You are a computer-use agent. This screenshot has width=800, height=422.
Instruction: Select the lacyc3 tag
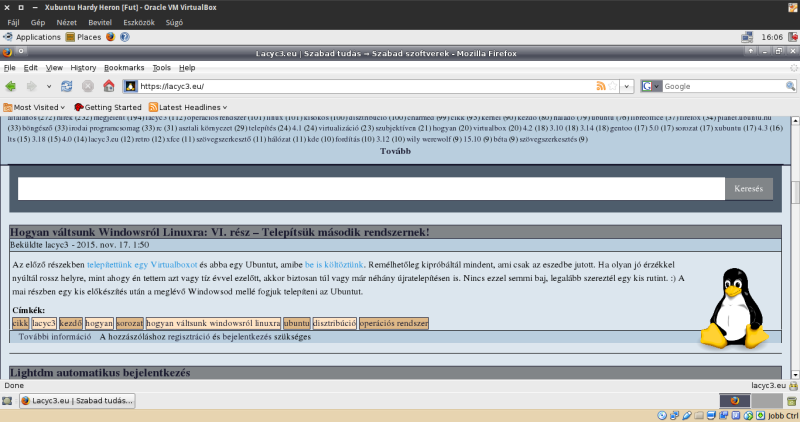coord(44,323)
